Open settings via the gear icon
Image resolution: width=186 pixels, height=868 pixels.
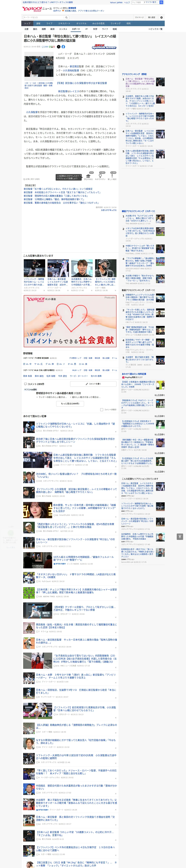[x=161, y=18]
